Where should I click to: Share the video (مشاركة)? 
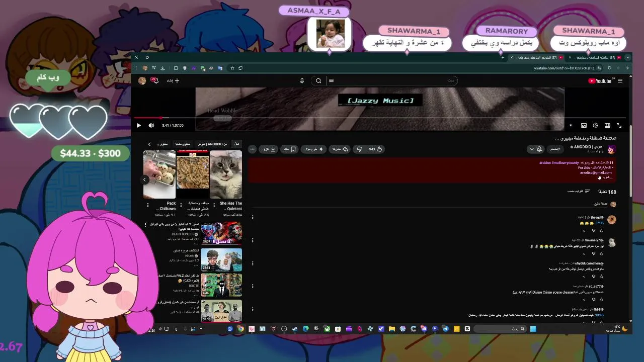click(x=340, y=149)
